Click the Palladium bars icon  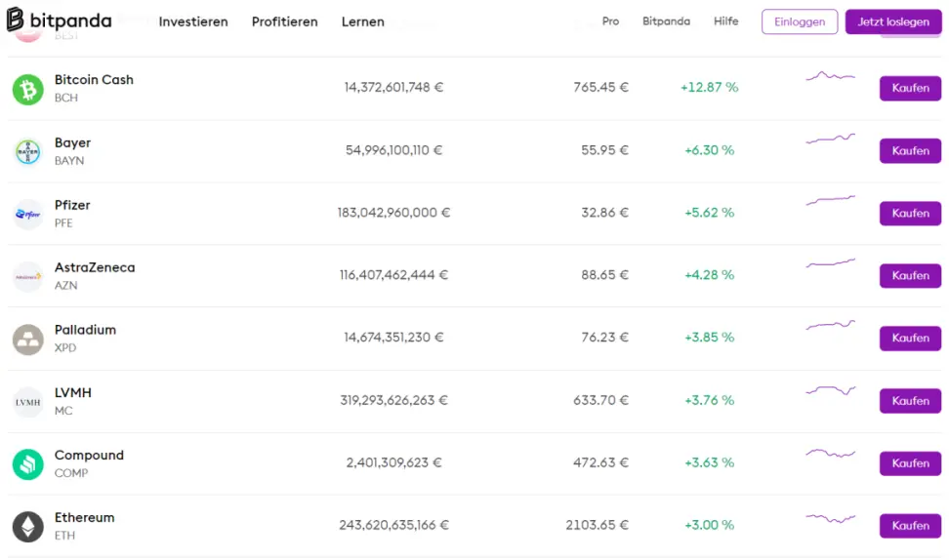point(28,340)
